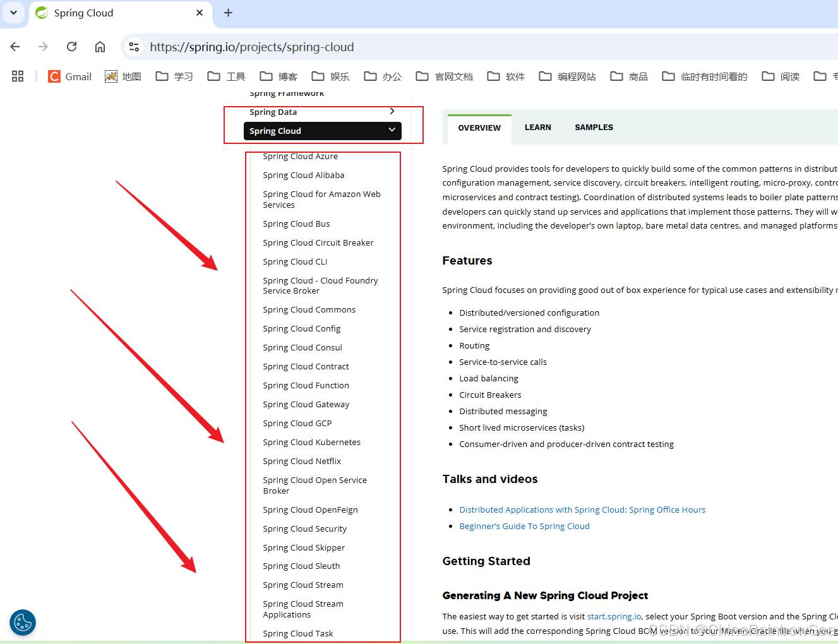Open the 工具 bookmark folder
838x644 pixels.
(227, 76)
